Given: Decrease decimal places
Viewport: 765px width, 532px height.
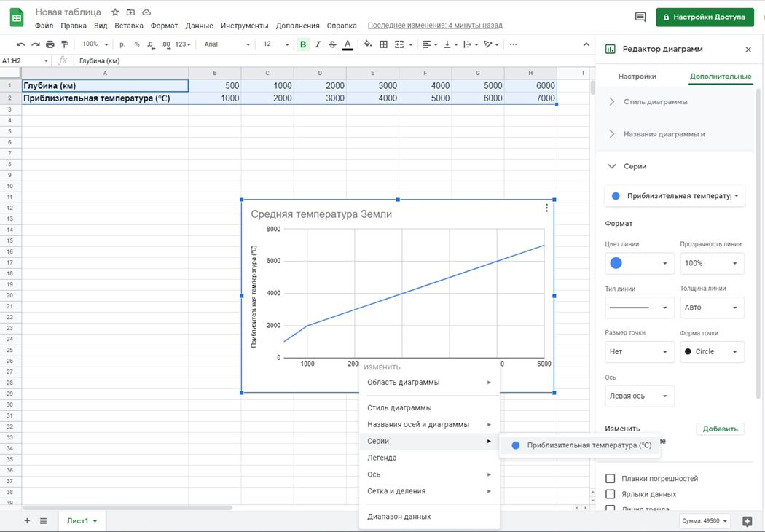Looking at the screenshot, I should coord(152,44).
